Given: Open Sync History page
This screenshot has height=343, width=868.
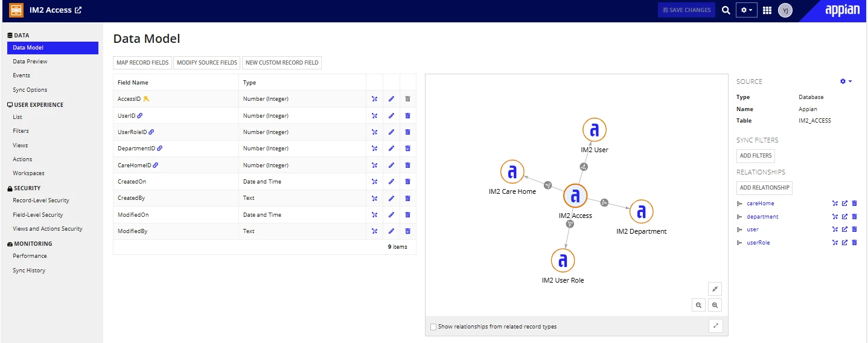Looking at the screenshot, I should (29, 271).
